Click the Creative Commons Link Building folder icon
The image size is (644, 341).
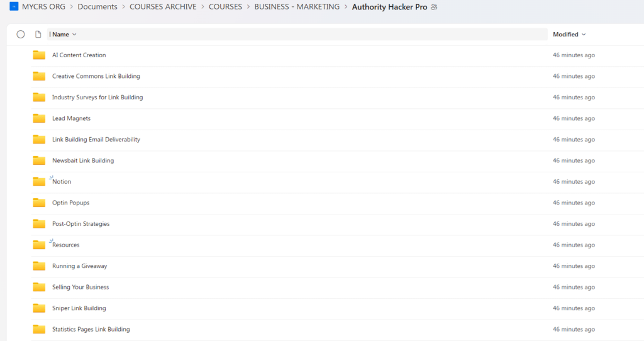pyautogui.click(x=39, y=76)
